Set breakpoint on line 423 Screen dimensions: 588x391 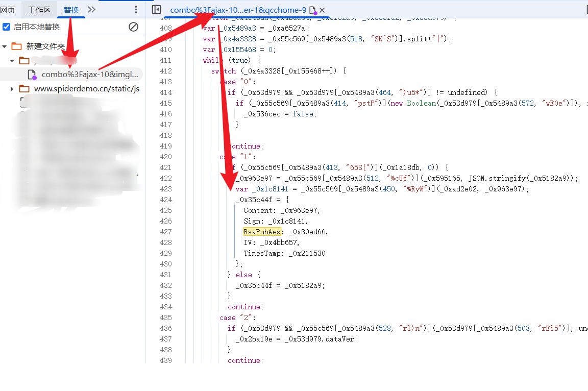tap(166, 189)
